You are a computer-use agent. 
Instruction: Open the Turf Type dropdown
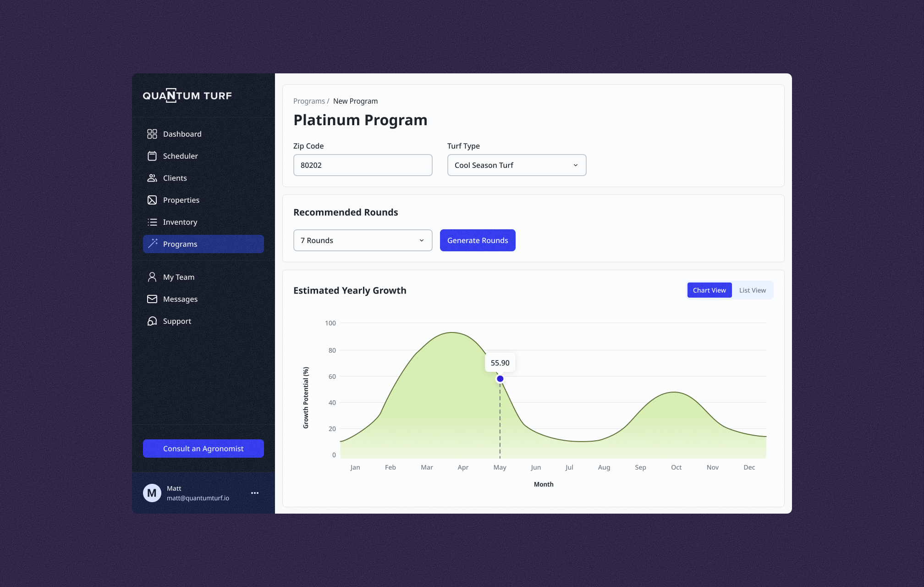[517, 165]
